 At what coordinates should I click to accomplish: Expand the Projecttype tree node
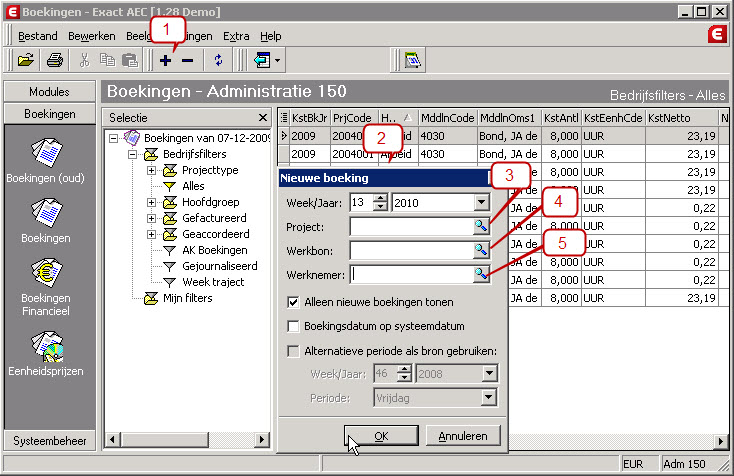click(x=151, y=170)
